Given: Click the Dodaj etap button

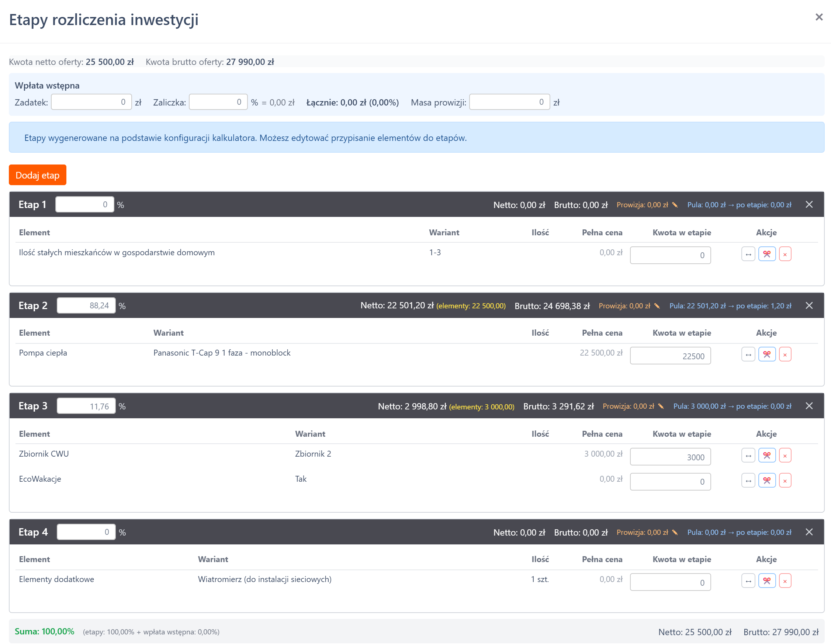Looking at the screenshot, I should click(x=37, y=175).
